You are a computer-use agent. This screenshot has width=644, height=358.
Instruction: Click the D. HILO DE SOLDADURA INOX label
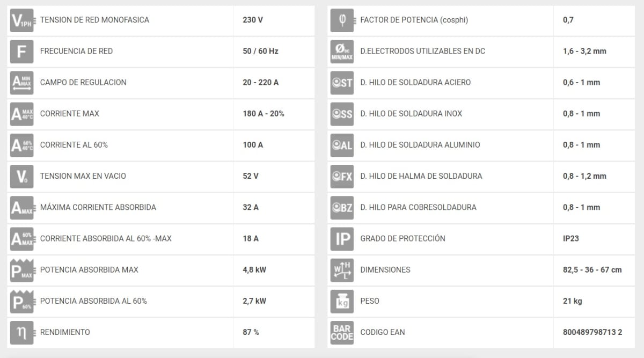(411, 114)
